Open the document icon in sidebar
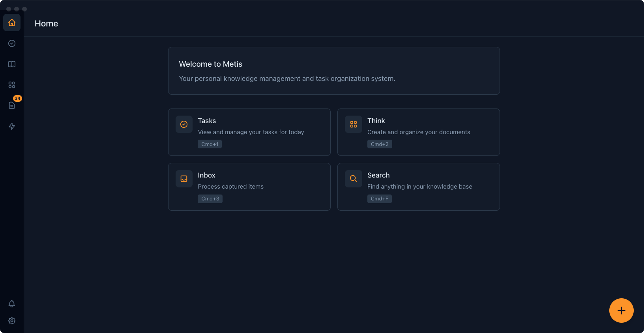The image size is (644, 333). coord(12,105)
